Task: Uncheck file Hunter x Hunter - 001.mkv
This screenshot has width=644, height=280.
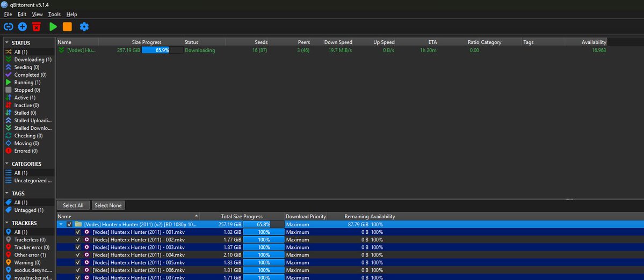Action: coord(78,232)
